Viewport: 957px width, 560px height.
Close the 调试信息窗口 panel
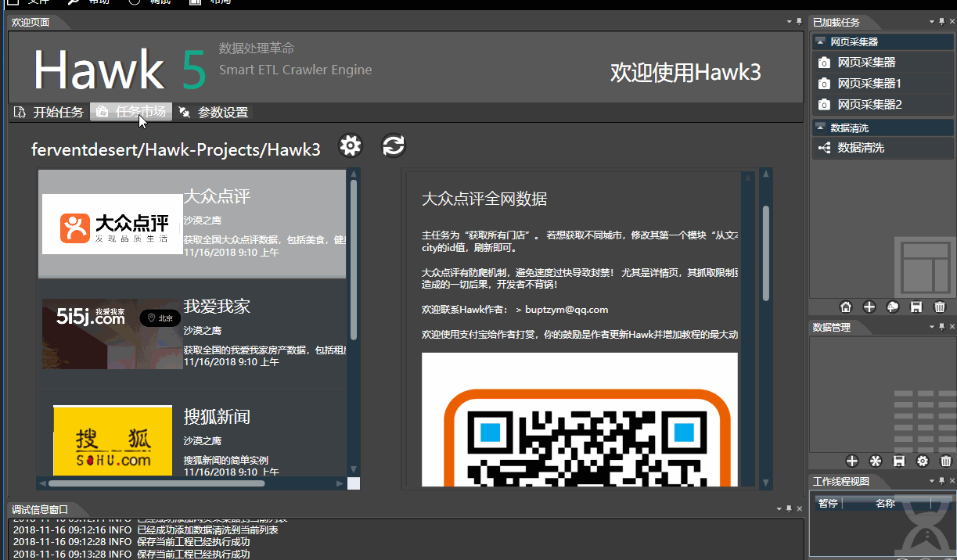point(799,509)
